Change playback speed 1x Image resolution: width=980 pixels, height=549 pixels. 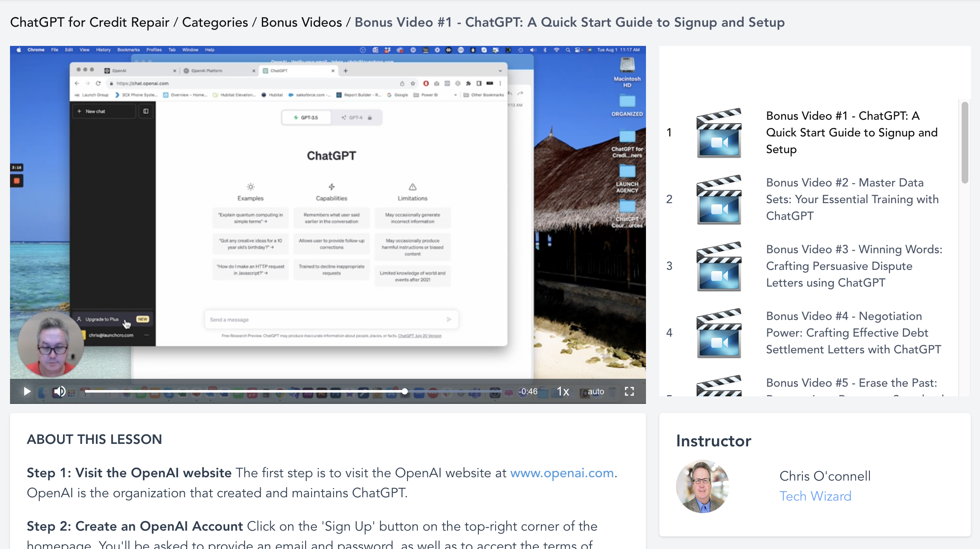[563, 391]
